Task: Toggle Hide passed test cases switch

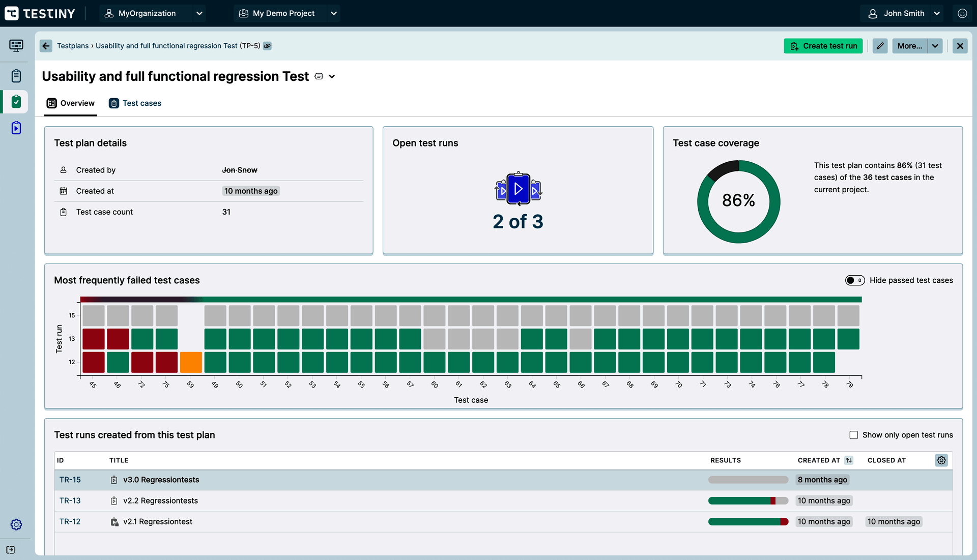Action: pyautogui.click(x=854, y=280)
